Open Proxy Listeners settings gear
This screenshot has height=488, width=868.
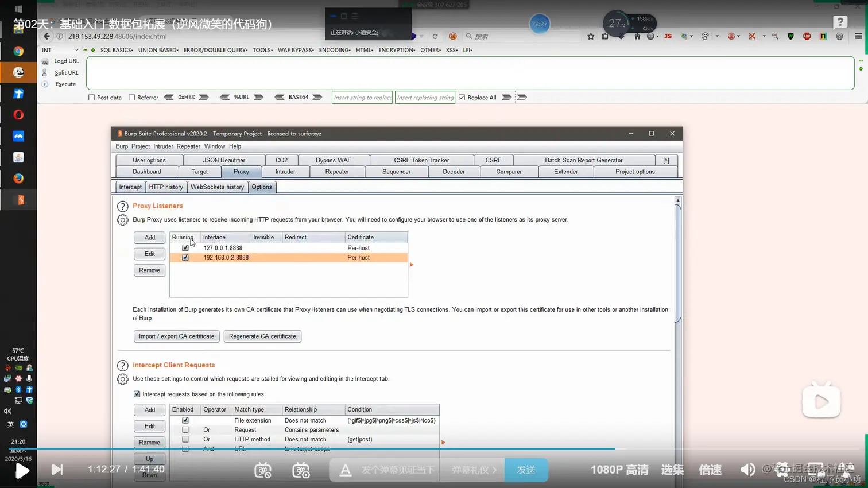click(x=122, y=220)
